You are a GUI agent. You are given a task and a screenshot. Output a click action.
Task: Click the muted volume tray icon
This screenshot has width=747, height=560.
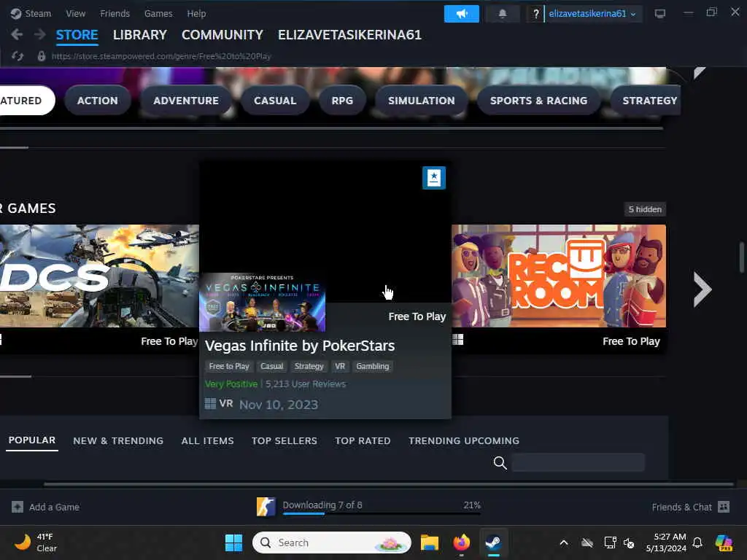pyautogui.click(x=629, y=542)
